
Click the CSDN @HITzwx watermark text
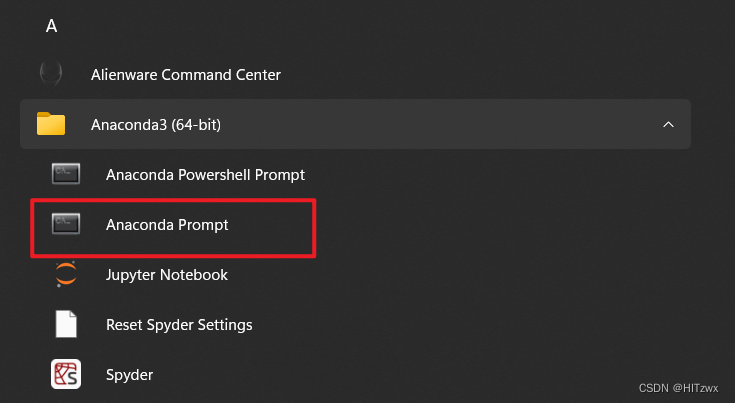[x=678, y=388]
